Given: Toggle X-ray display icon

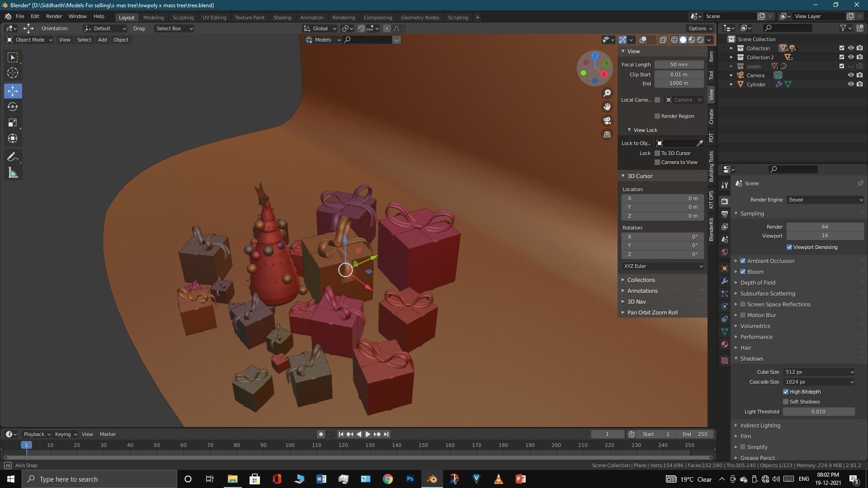Looking at the screenshot, I should pyautogui.click(x=663, y=40).
